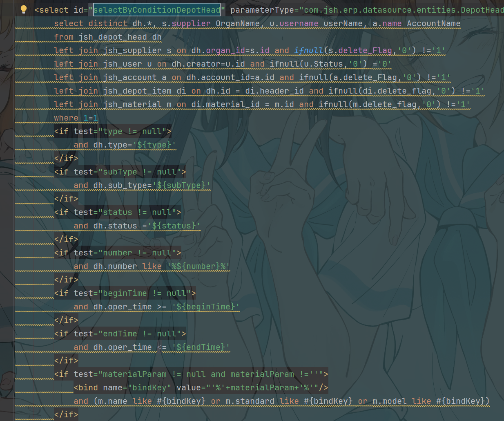Screen dimensions: 504x421
Task: Click dh.creator in the user join
Action: point(196,64)
